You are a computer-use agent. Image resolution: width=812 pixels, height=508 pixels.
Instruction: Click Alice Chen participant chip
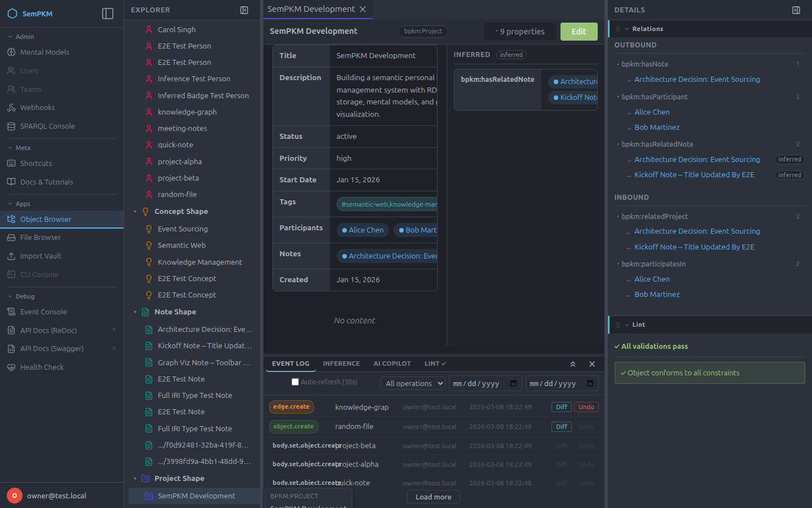coord(363,230)
